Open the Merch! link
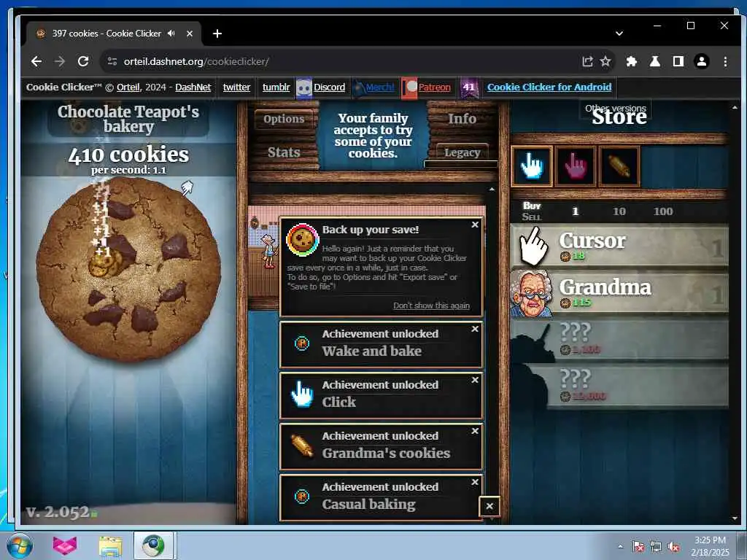 coord(379,87)
